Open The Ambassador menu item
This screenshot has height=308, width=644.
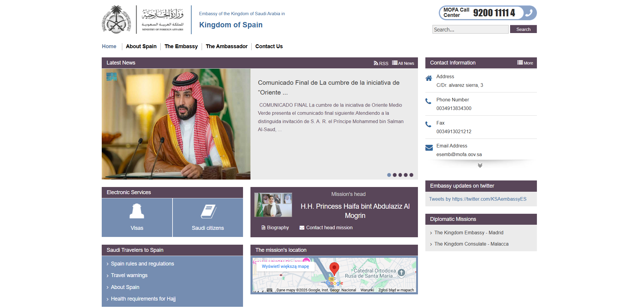click(x=227, y=46)
